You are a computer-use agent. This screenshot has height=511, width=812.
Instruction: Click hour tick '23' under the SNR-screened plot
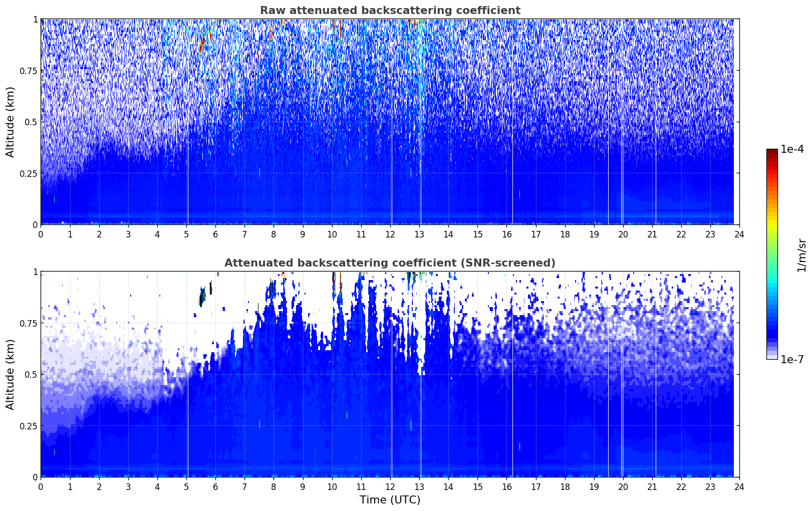click(710, 486)
